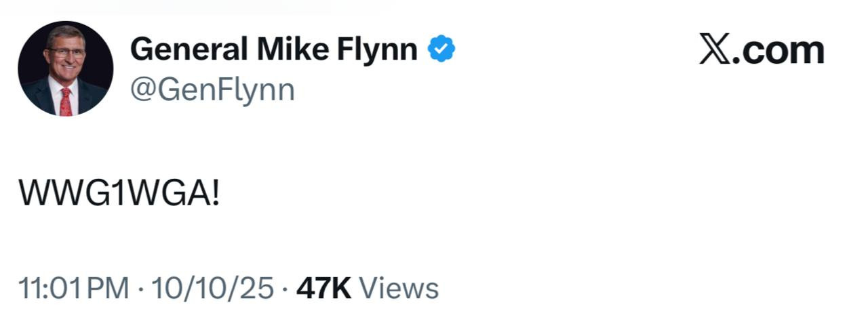
Task: Select the WWG1WGA! post text
Action: pos(119,194)
